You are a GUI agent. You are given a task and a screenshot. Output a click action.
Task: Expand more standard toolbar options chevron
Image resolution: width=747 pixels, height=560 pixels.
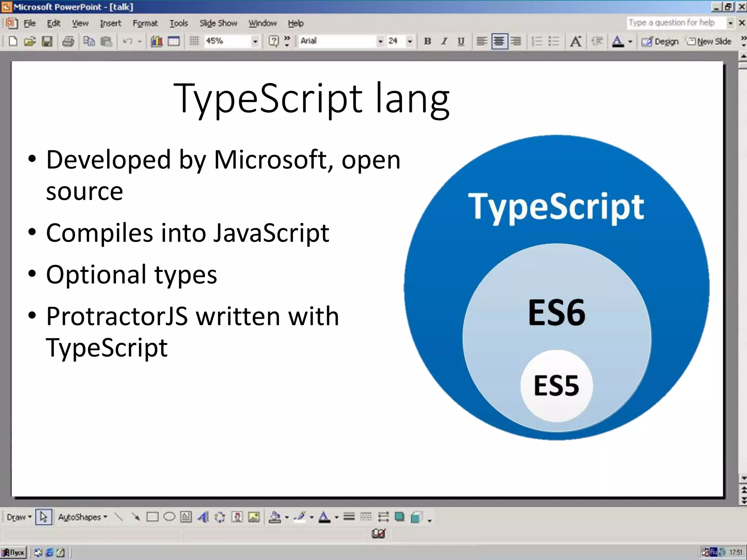click(287, 41)
